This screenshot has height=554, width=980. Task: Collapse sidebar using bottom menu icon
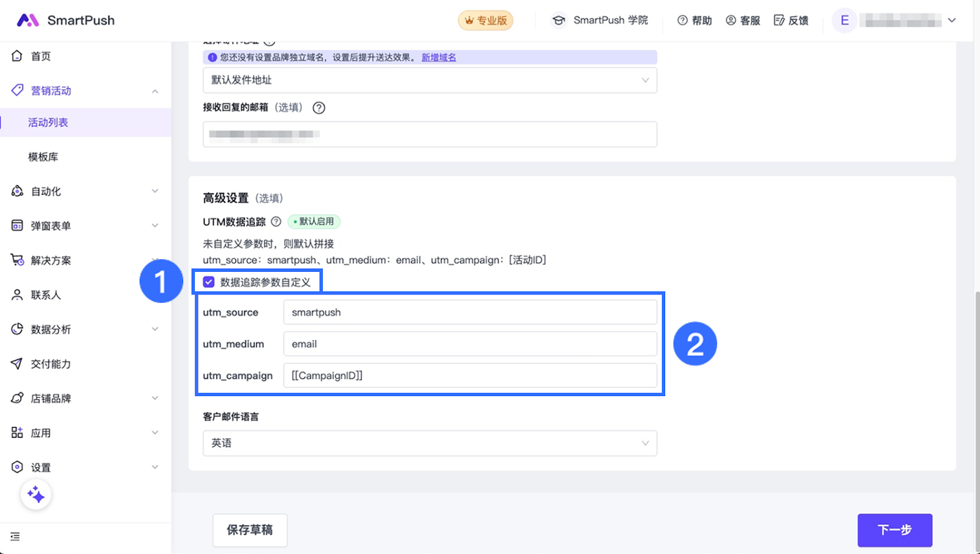[15, 537]
